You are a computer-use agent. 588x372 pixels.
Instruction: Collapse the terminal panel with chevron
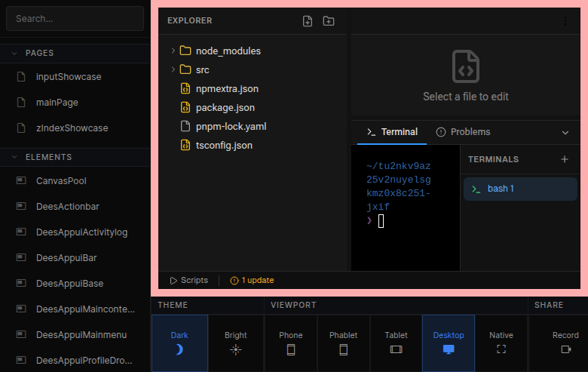565,132
